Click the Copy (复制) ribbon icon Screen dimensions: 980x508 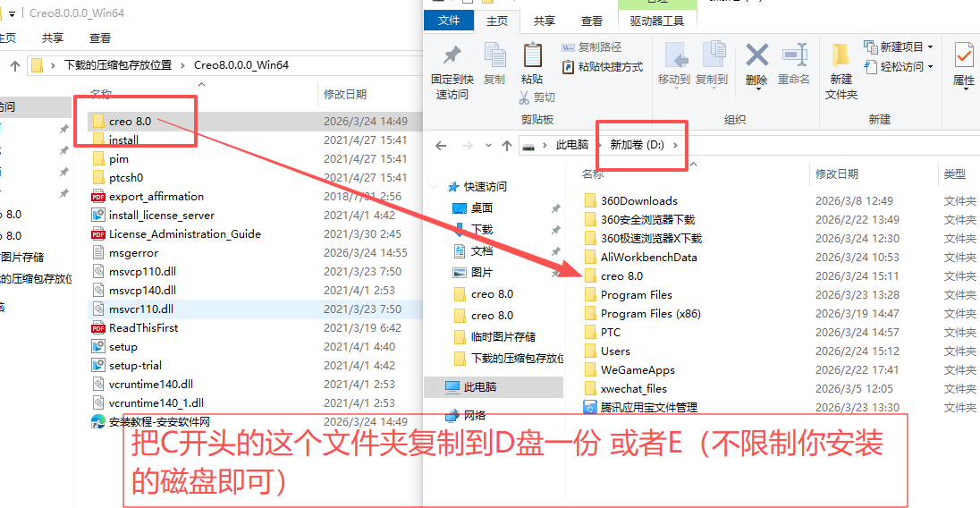click(494, 55)
